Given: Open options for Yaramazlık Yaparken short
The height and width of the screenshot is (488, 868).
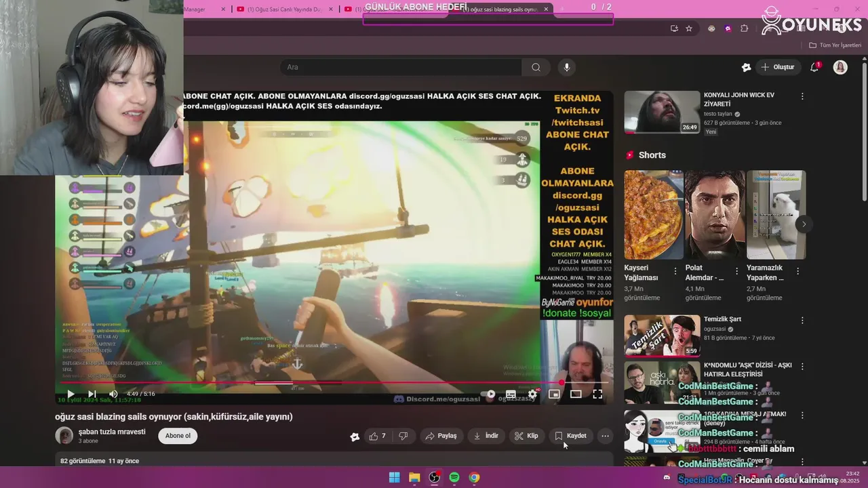Looking at the screenshot, I should pyautogui.click(x=797, y=271).
